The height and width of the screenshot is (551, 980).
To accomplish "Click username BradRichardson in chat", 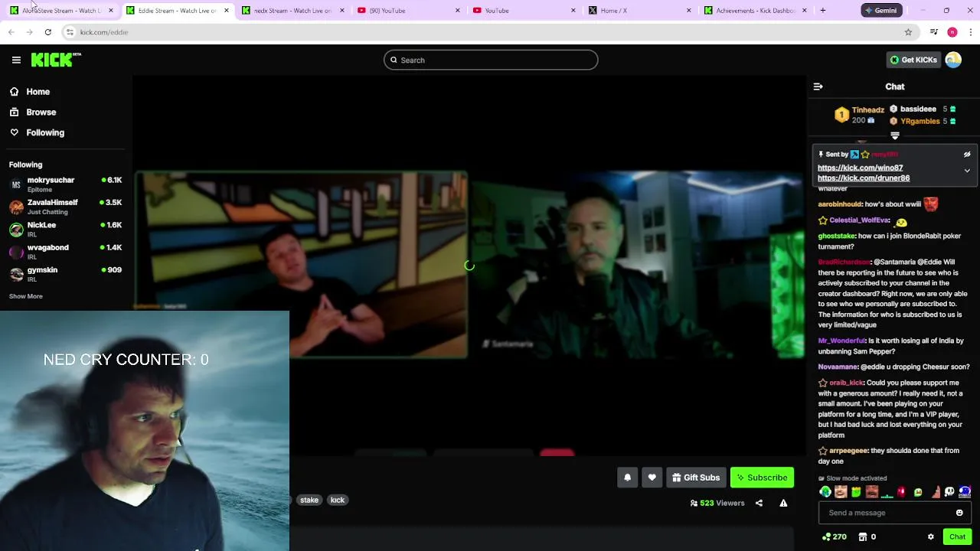I will (x=844, y=262).
